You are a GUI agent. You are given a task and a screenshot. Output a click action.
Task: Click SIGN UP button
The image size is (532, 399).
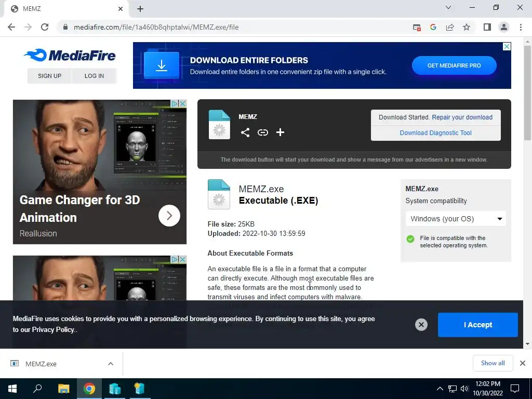49,76
